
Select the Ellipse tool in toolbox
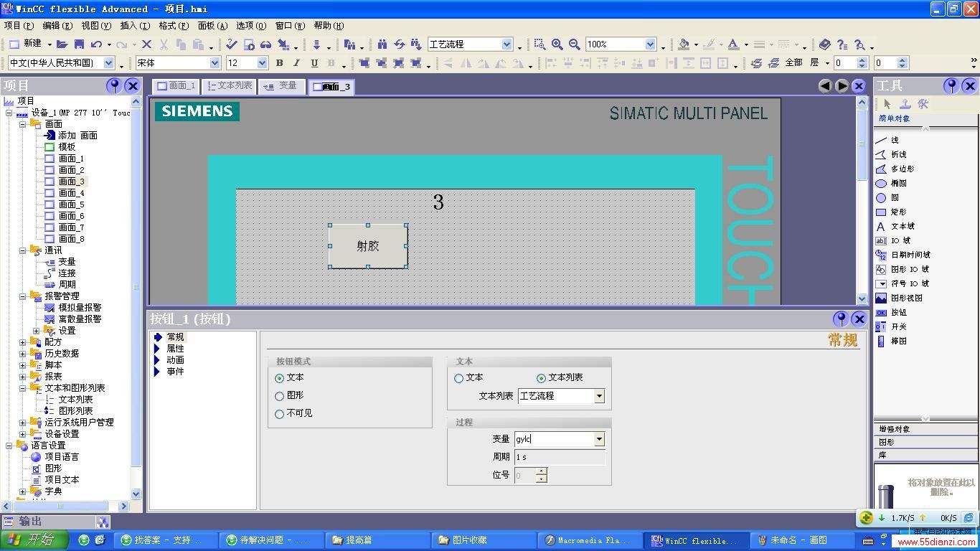891,184
